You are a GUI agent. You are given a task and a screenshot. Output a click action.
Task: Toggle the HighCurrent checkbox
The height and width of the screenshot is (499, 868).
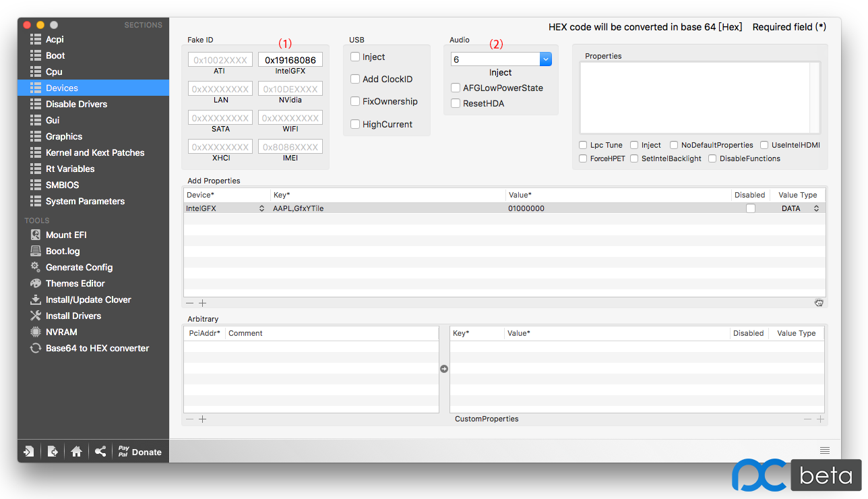pos(355,124)
